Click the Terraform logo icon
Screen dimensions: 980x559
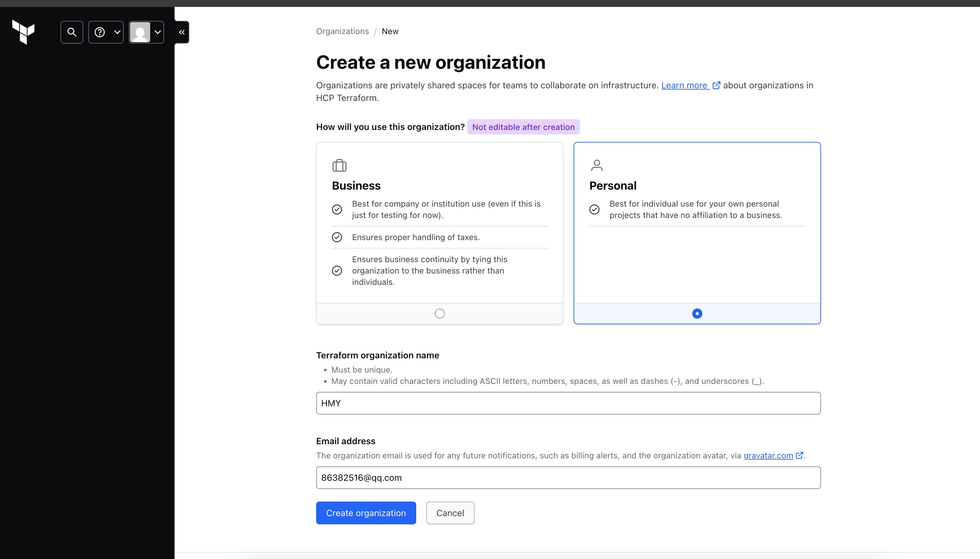(23, 32)
